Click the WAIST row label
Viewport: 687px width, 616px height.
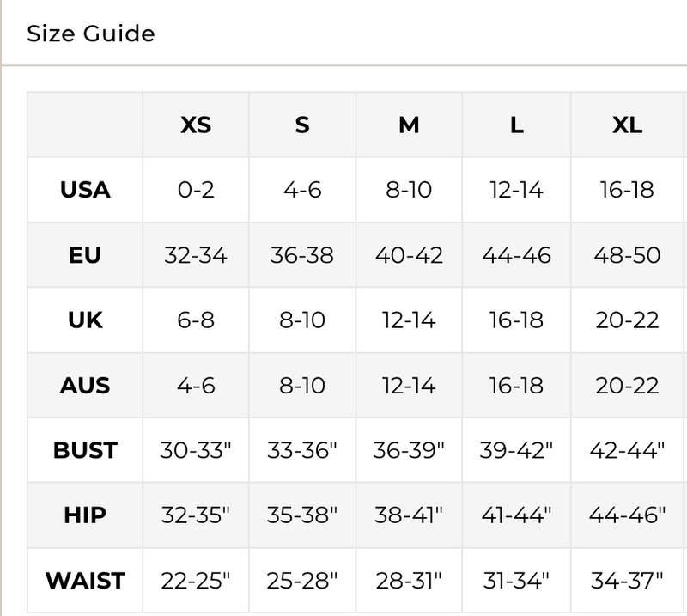tap(85, 581)
